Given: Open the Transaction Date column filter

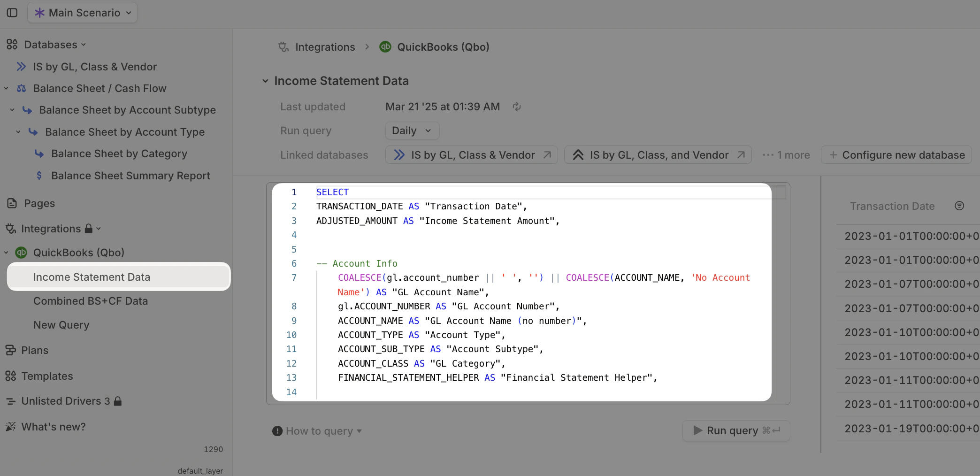Looking at the screenshot, I should pos(959,206).
